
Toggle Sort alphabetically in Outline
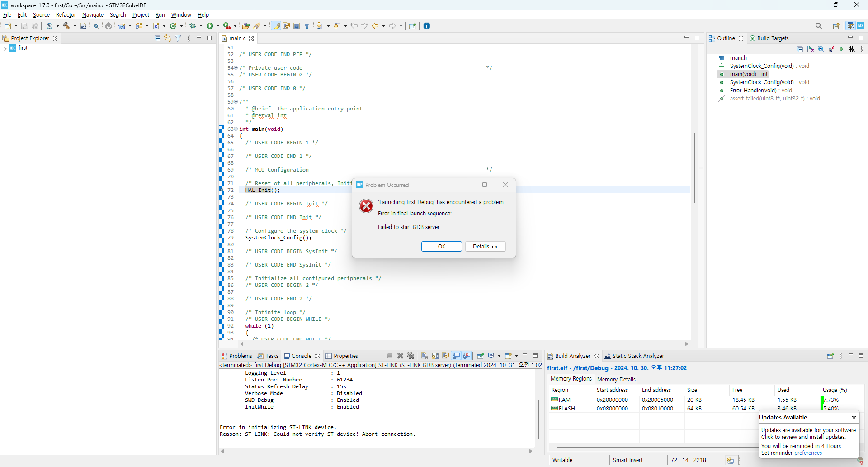click(x=811, y=49)
